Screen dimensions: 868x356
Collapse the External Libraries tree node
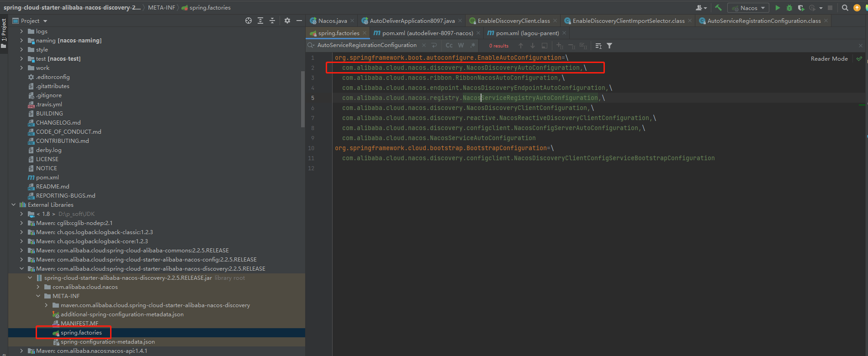[14, 205]
